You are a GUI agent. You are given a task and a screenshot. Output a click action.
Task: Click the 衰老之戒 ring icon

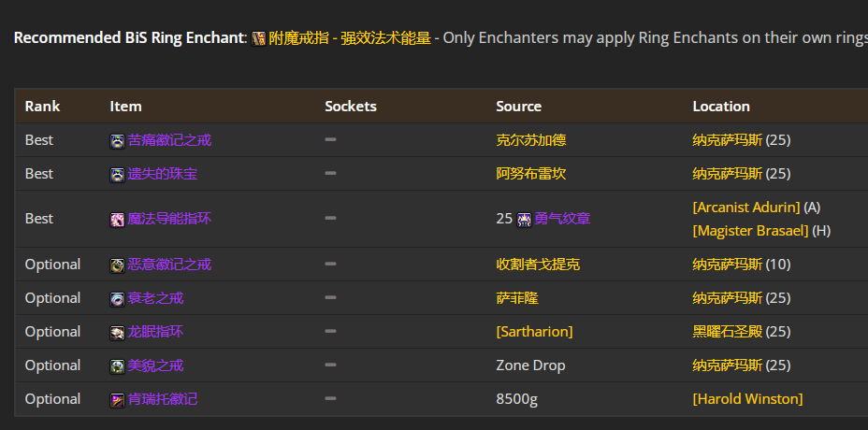pyautogui.click(x=117, y=299)
